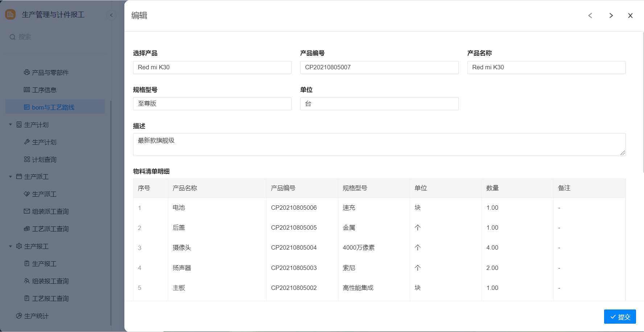Click the bom与工艺路线 list icon

(x=27, y=107)
